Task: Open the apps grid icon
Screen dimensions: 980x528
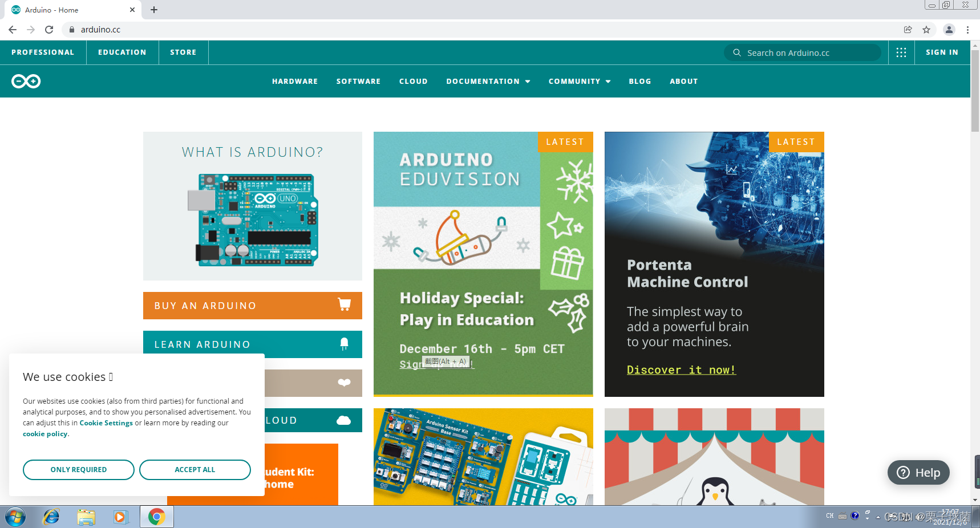Action: [901, 52]
